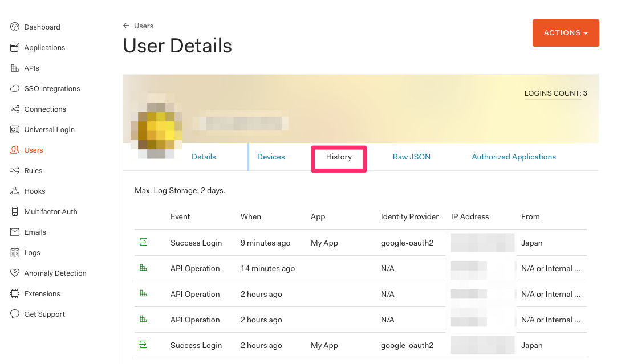Open the APIs section
The image size is (625, 364).
click(x=33, y=68)
